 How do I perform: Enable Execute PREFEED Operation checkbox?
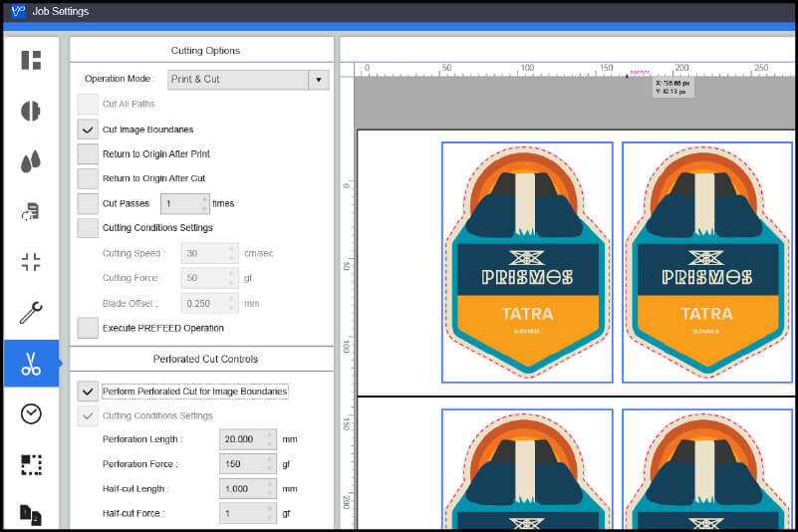coord(88,328)
